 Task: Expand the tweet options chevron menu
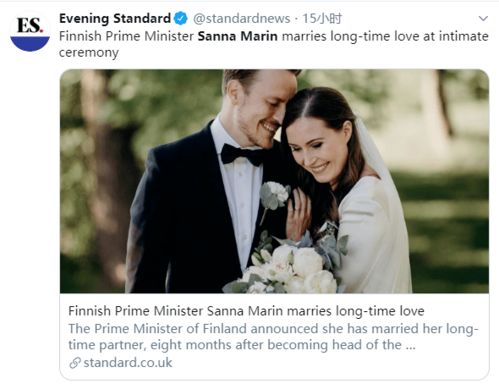coord(483,18)
